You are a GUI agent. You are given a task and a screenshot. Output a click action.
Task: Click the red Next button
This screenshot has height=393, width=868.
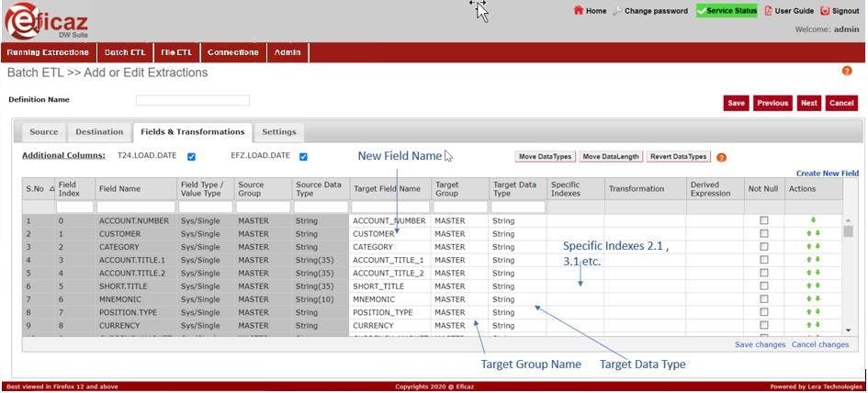pos(808,103)
